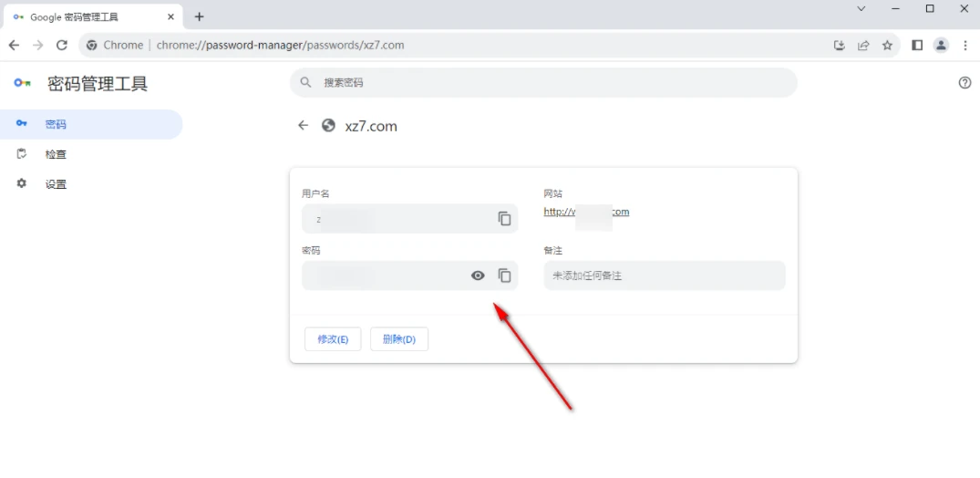Viewport: 980px width, 478px height.
Task: Close the Google 密码管理工具 tab
Action: pyautogui.click(x=170, y=17)
